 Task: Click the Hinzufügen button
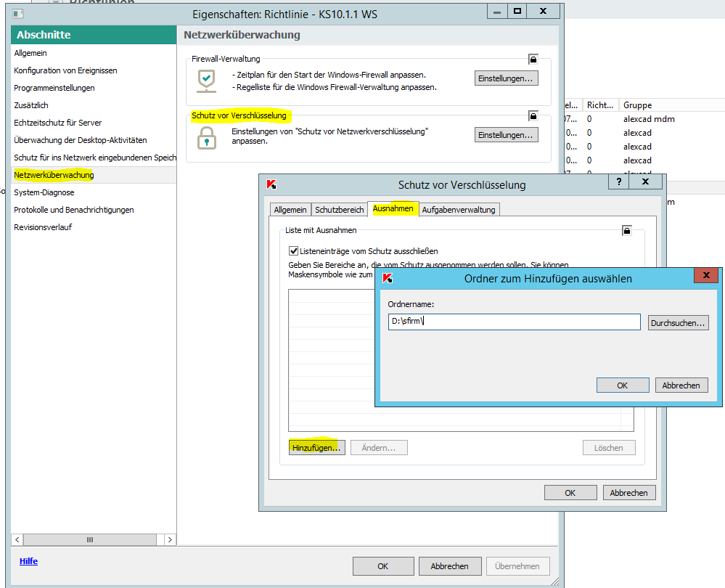pos(316,448)
